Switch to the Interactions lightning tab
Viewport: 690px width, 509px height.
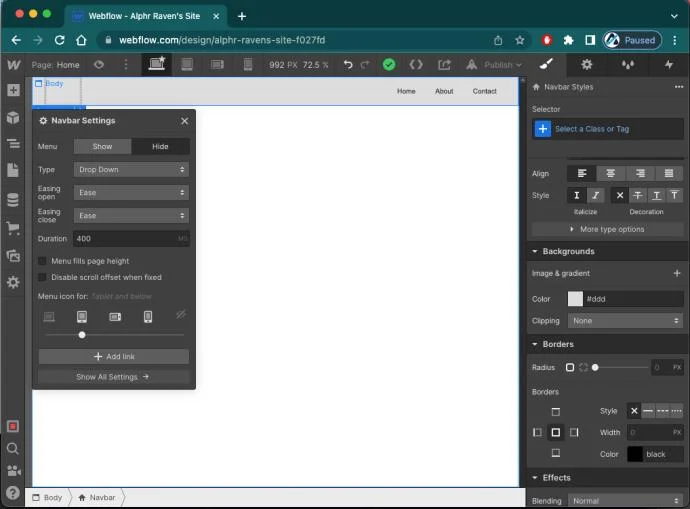click(x=669, y=65)
